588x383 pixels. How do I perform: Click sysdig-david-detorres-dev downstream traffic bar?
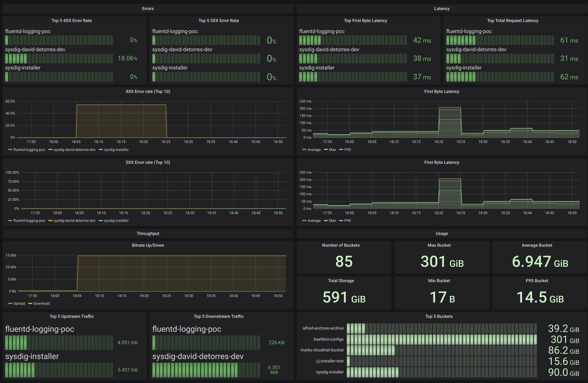point(206,370)
